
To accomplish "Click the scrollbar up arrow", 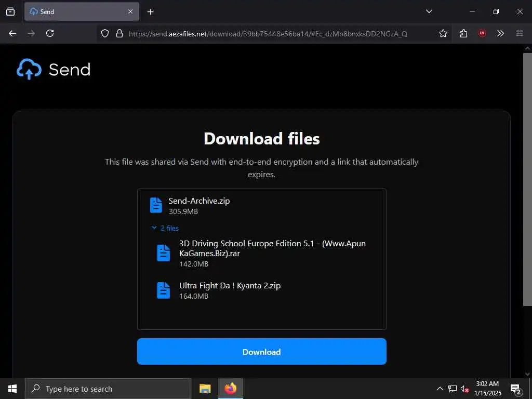I will 527,48.
